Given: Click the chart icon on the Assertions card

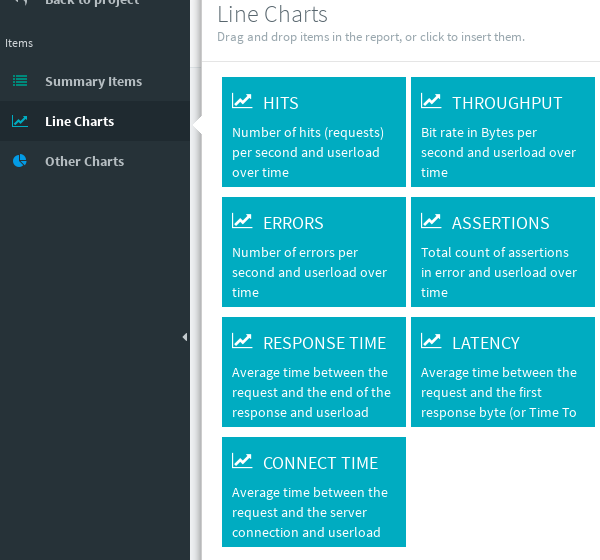Looking at the screenshot, I should 431,221.
